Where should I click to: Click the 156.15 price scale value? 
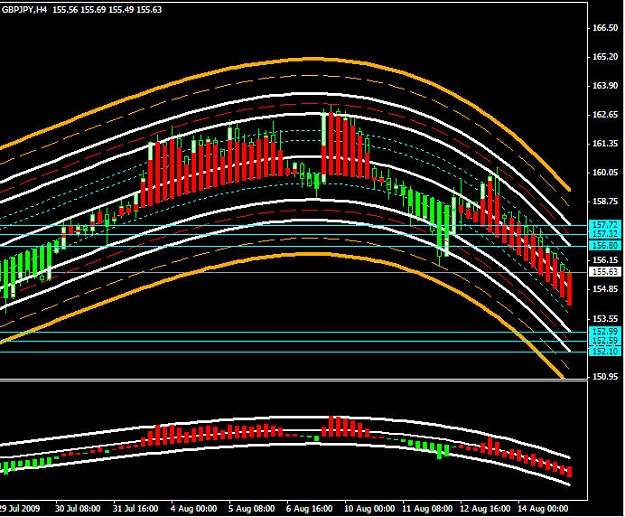(605, 260)
